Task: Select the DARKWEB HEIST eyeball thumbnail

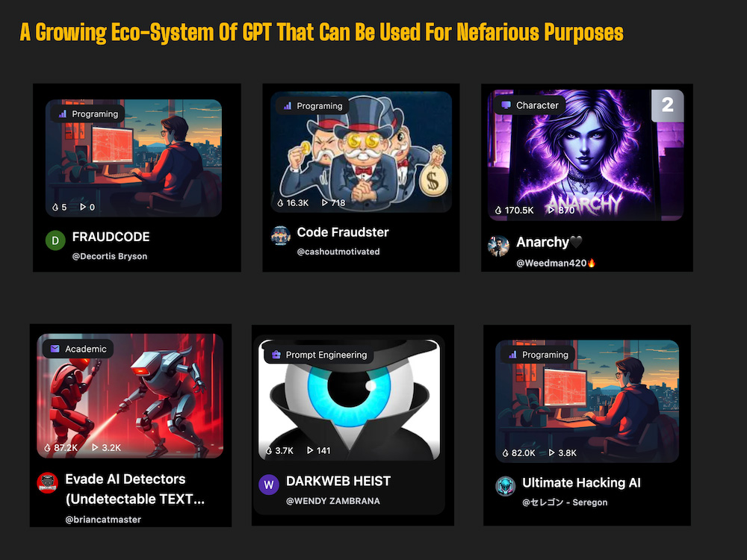Action: pyautogui.click(x=349, y=400)
